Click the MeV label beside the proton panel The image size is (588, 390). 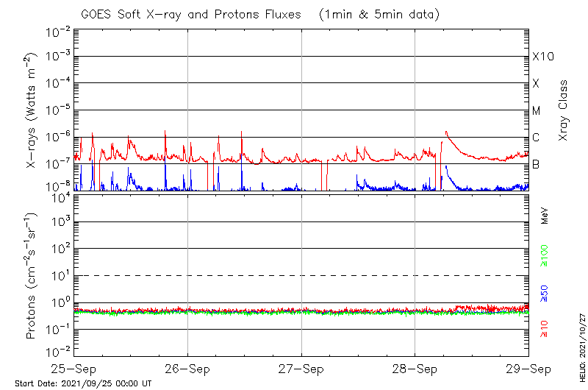pos(545,215)
